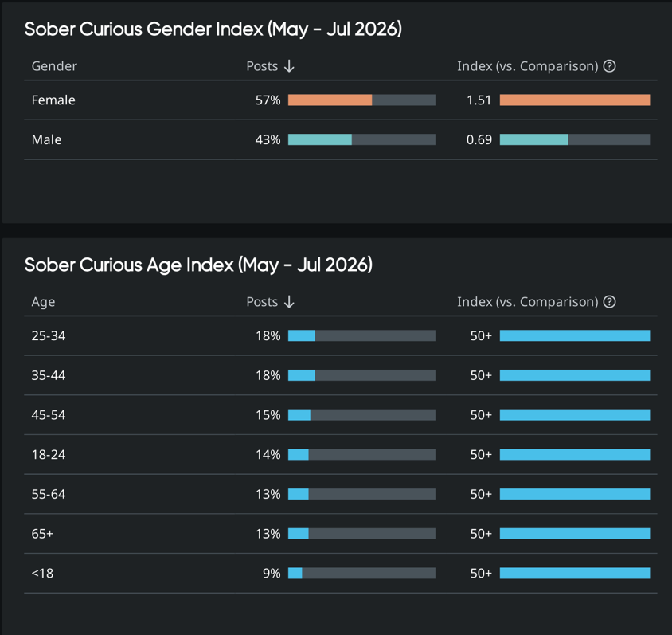Screen dimensions: 672x635
Task: Click 18% posts value for 25-34
Action: point(268,335)
